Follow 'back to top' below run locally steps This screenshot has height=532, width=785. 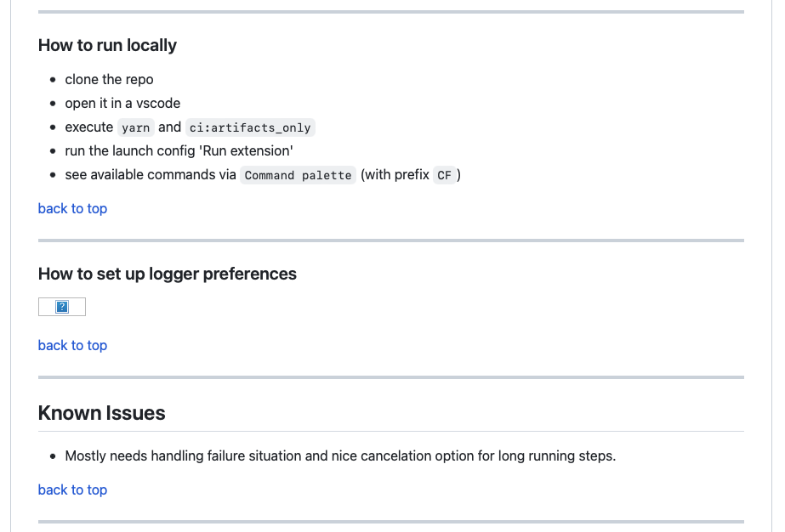coord(72,209)
